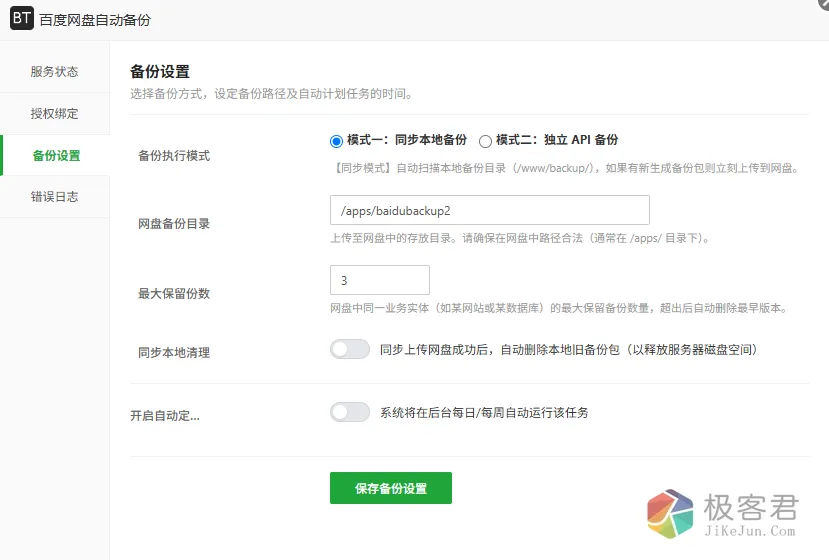The width and height of the screenshot is (829, 560).
Task: Toggle the 同步本地清理 switch
Action: (x=350, y=349)
